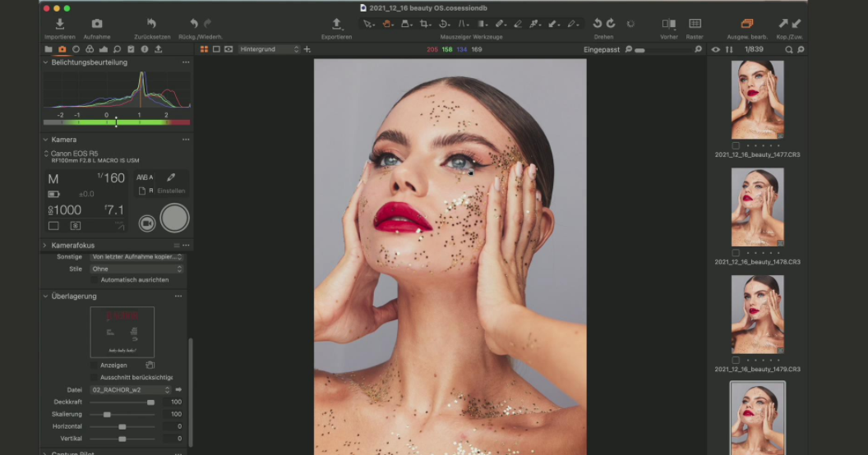Click the Einstellen button

pyautogui.click(x=170, y=191)
